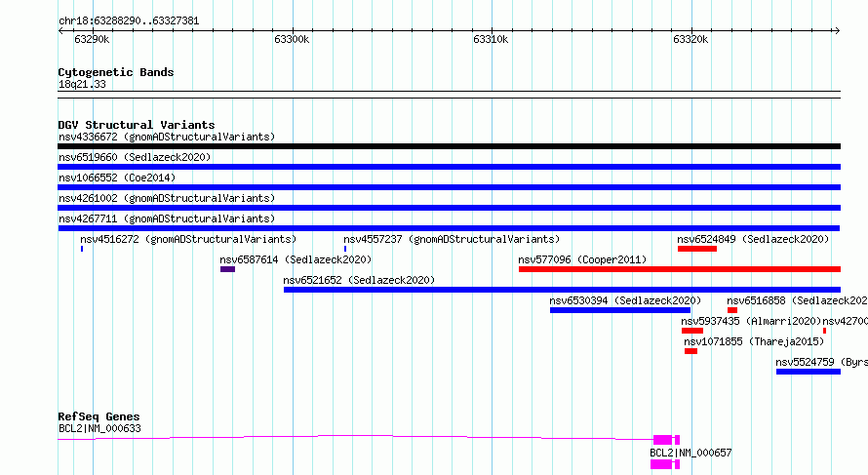
Task: Click the BCL2|NM_000633 gene label
Action: (x=99, y=428)
